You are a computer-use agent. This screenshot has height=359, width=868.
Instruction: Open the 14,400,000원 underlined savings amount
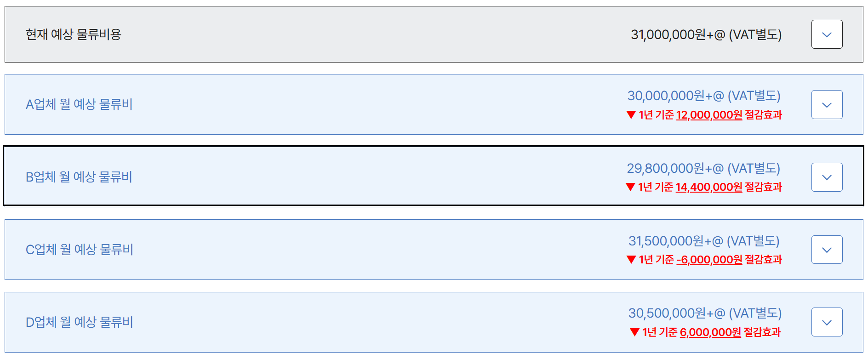tap(708, 187)
